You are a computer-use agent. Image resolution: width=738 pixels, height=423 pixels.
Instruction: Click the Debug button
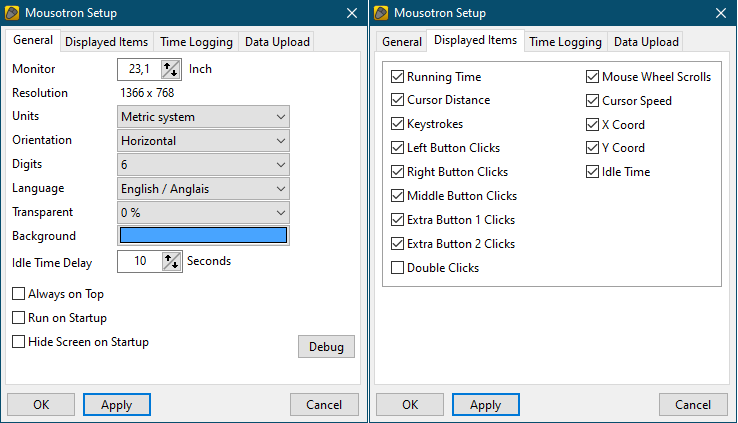(326, 347)
